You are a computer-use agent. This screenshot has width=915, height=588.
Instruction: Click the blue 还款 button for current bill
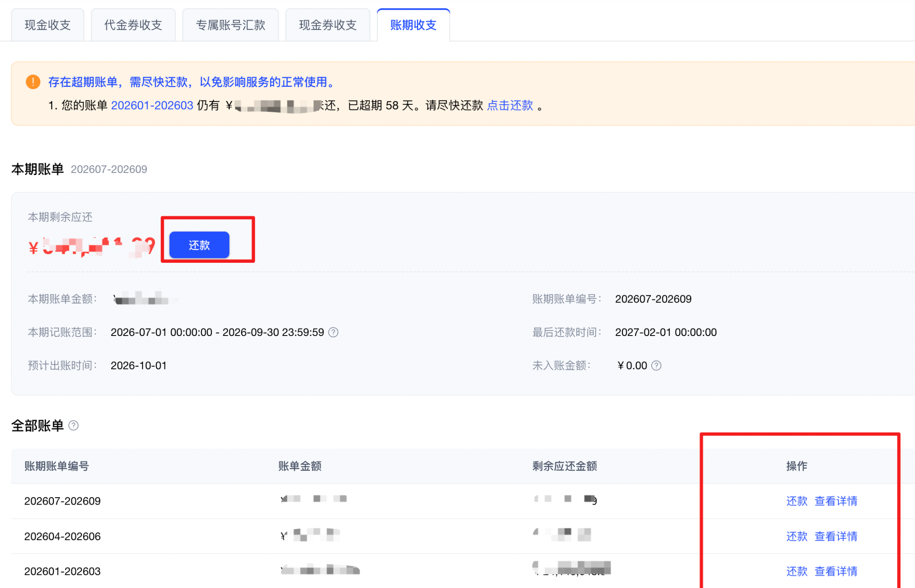(199, 245)
